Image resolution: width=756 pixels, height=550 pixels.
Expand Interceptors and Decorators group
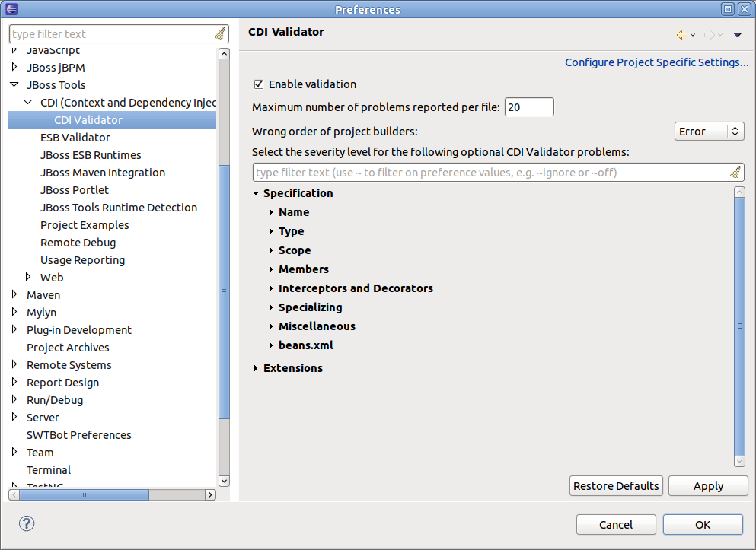click(x=271, y=288)
